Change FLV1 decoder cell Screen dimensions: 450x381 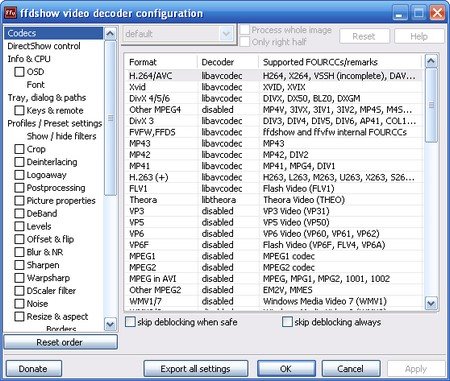228,189
